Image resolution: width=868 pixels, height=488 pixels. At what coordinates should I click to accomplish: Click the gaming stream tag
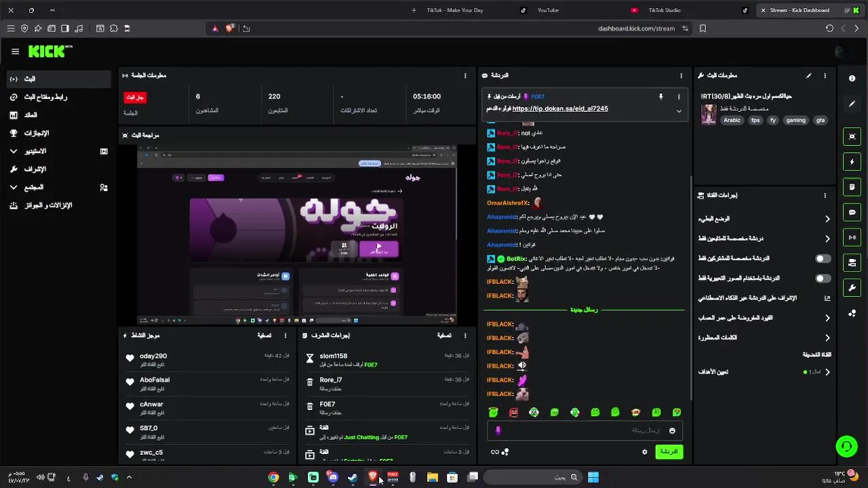(795, 121)
